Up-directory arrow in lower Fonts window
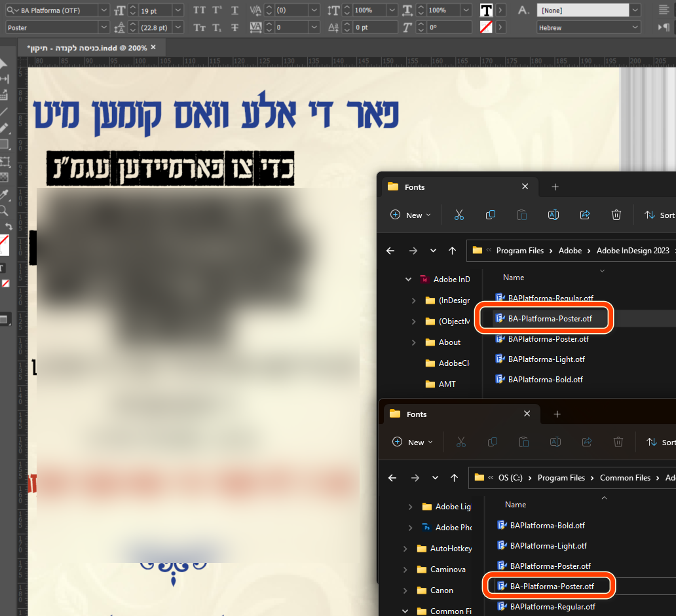This screenshot has width=676, height=616. coord(455,477)
